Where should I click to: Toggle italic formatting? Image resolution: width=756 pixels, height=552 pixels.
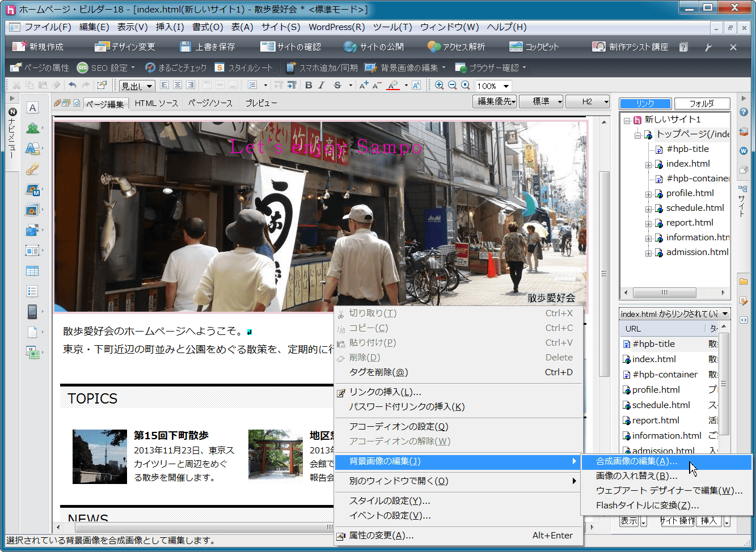point(322,85)
